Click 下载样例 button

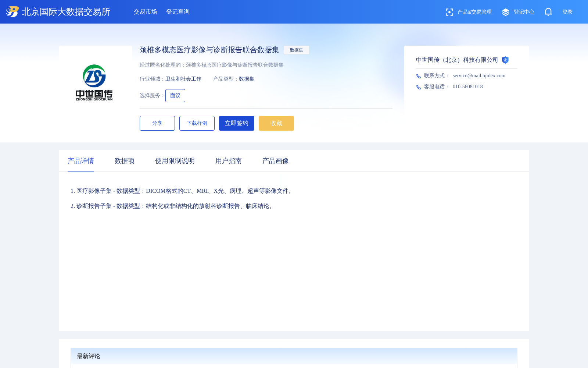click(x=197, y=123)
